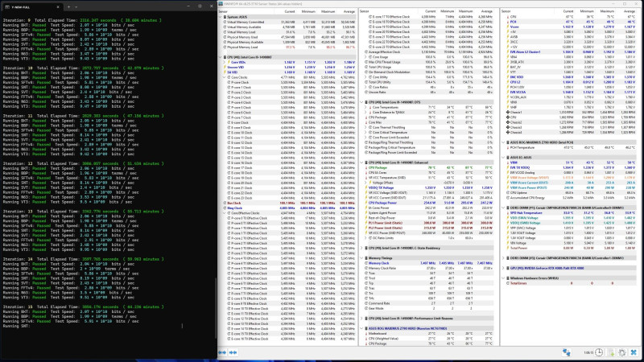This screenshot has width=644, height=362.
Task: Collapse the CPU [#0] Intel Core i9-14900KF group in first column
Action: point(221,57)
